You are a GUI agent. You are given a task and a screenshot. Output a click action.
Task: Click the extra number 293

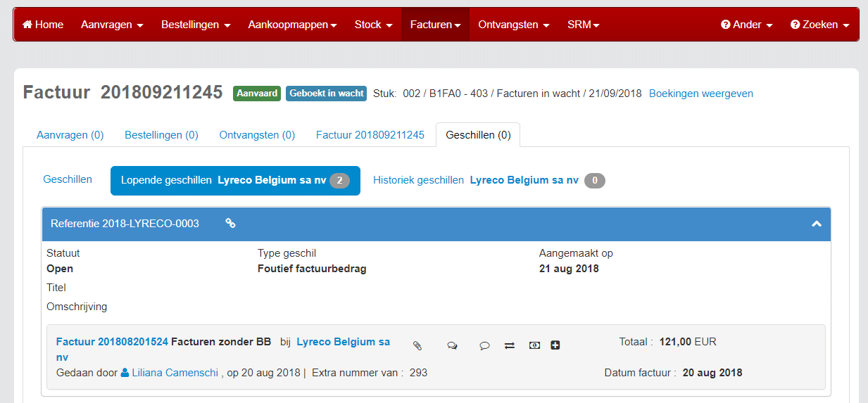[418, 373]
